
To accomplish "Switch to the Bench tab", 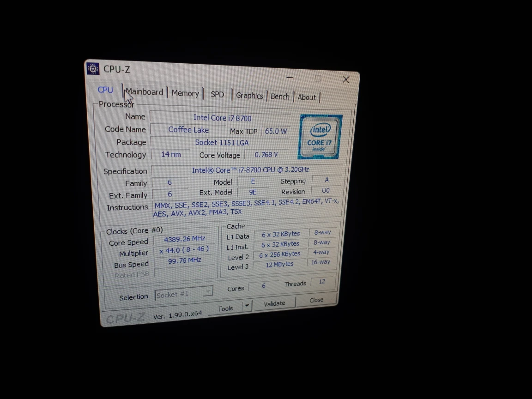I will (x=280, y=97).
